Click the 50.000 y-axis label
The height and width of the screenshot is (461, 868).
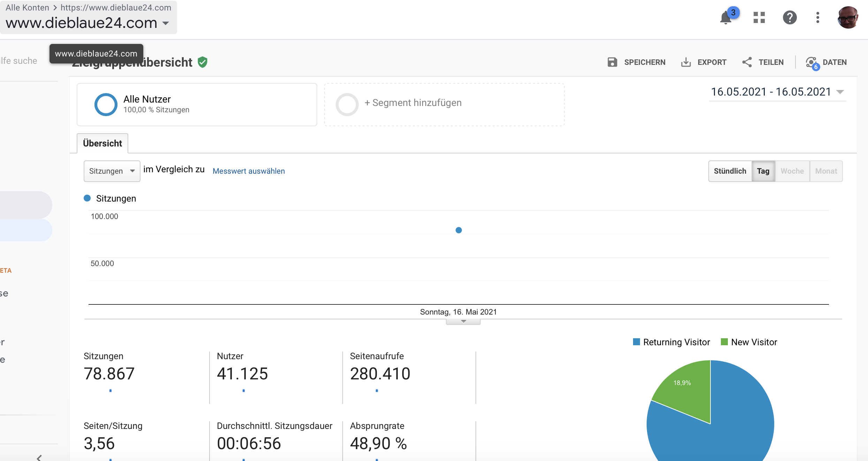click(x=102, y=263)
